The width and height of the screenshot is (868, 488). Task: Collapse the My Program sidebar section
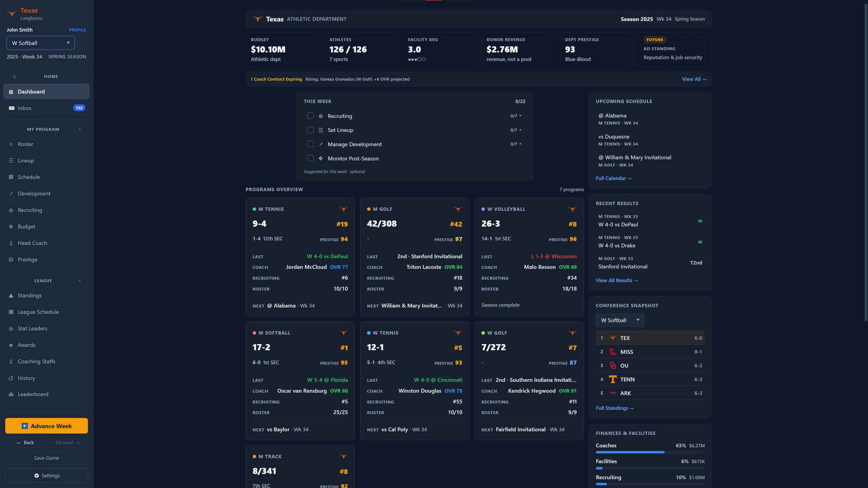[x=80, y=129]
